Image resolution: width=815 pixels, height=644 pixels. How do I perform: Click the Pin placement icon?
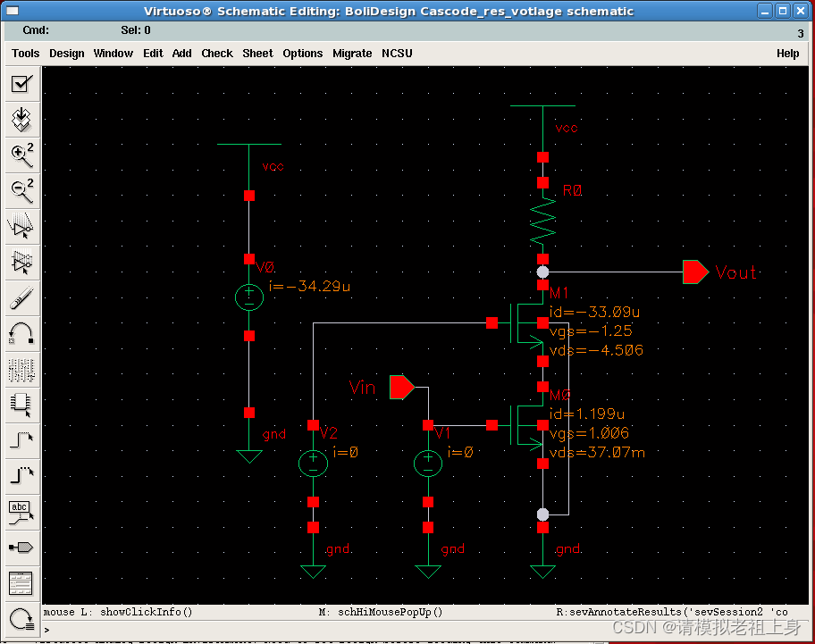[x=22, y=547]
